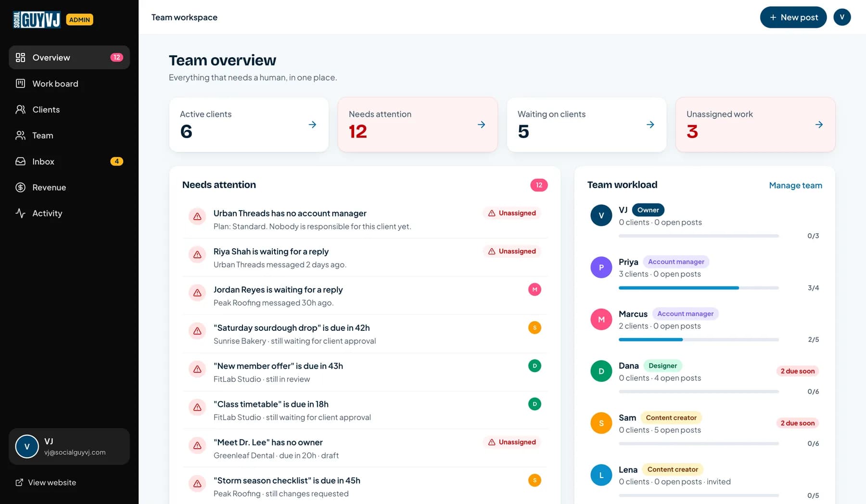Open the Clients section
Screen dimensions: 866x504
point(69,110)
